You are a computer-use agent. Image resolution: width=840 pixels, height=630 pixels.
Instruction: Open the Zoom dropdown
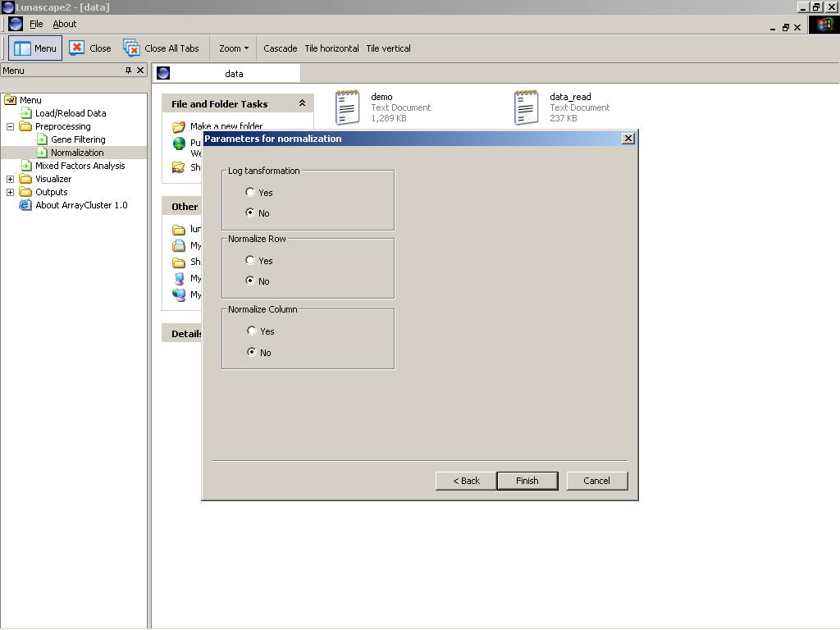[x=234, y=48]
